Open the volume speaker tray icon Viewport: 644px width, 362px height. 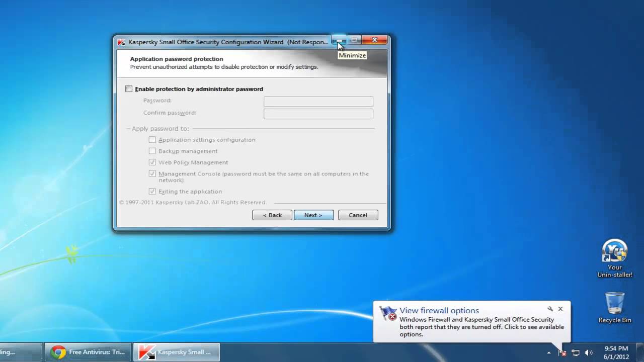click(x=589, y=353)
